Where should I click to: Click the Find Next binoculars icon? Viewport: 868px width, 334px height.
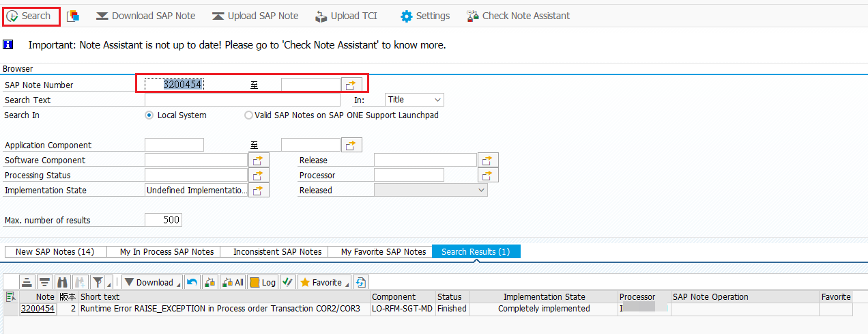click(x=80, y=282)
